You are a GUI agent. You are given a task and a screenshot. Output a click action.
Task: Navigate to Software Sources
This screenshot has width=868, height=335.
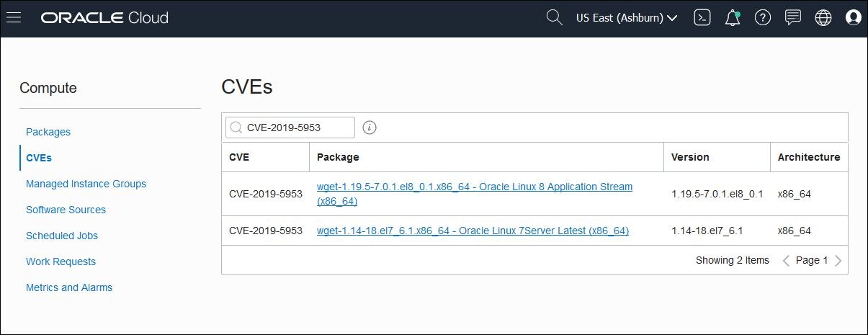pyautogui.click(x=66, y=210)
